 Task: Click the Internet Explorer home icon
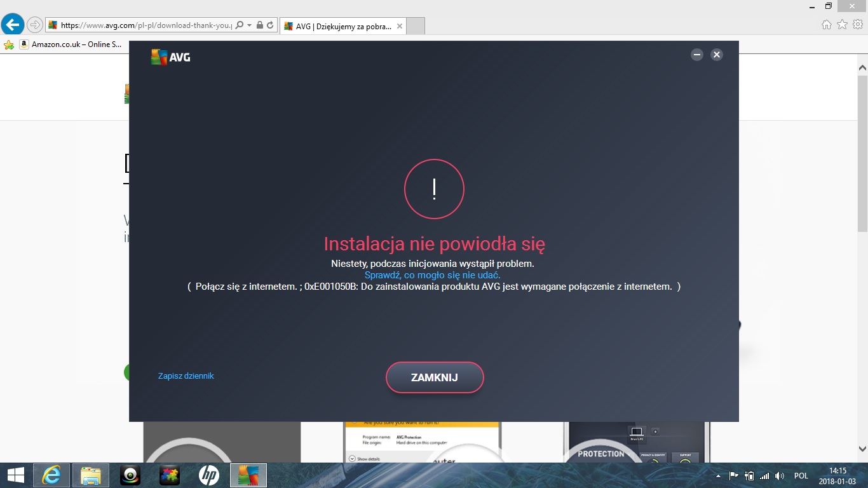pos(826,25)
